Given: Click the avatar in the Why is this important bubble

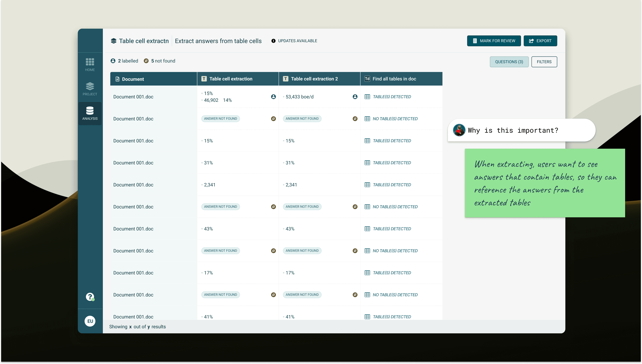Looking at the screenshot, I should [x=459, y=130].
